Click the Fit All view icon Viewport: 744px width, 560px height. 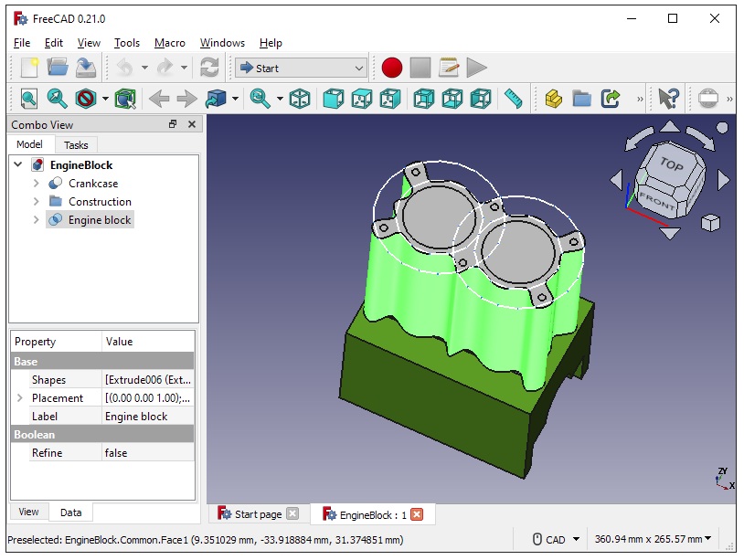29,99
